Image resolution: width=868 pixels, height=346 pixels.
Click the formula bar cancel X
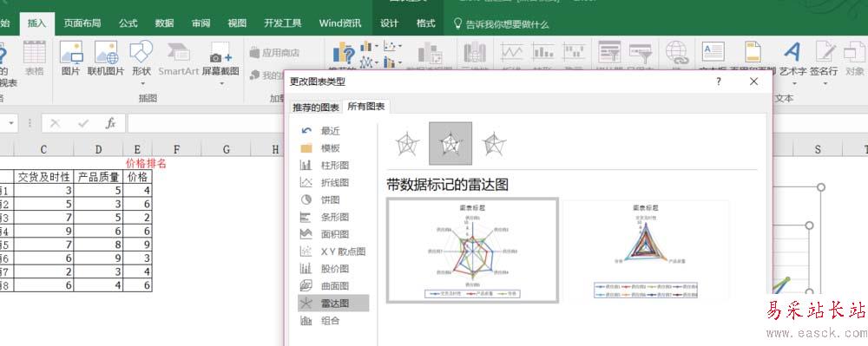coord(55,123)
